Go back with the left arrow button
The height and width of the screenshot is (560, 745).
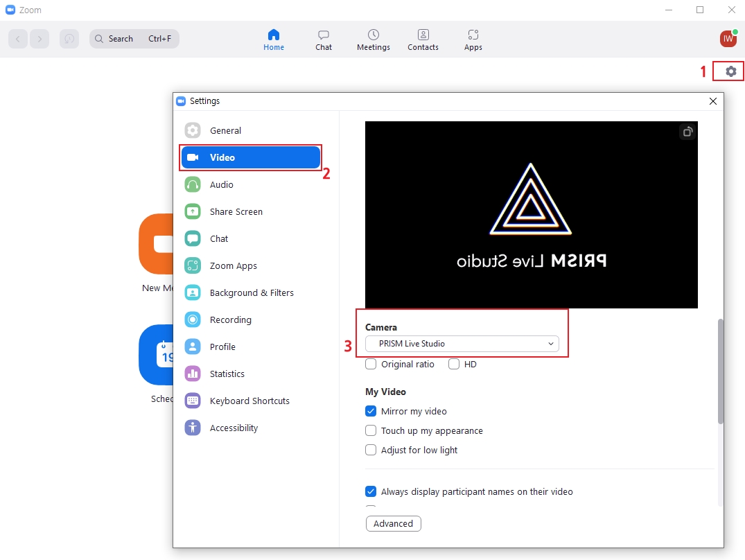pyautogui.click(x=18, y=39)
